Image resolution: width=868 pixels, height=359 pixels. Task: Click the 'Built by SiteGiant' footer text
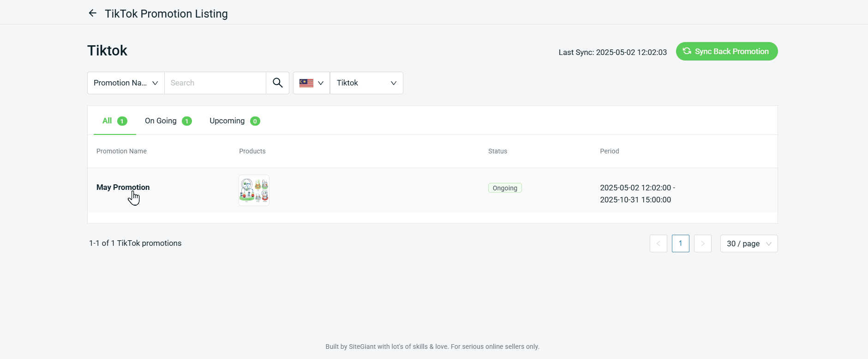[x=432, y=347]
